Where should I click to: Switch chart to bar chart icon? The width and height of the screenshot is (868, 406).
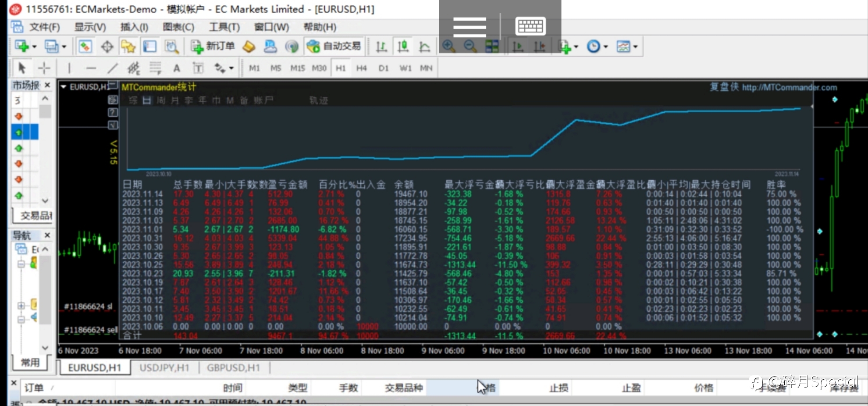click(x=381, y=46)
